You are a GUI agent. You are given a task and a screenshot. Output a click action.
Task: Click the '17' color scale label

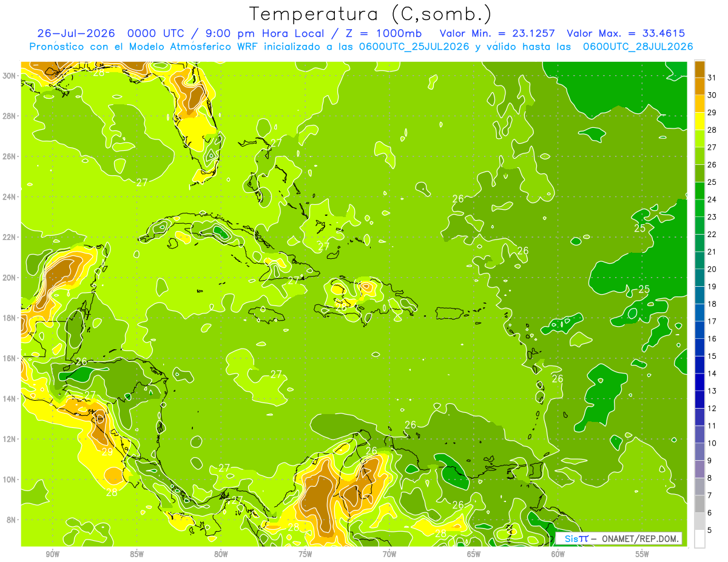coord(712,321)
